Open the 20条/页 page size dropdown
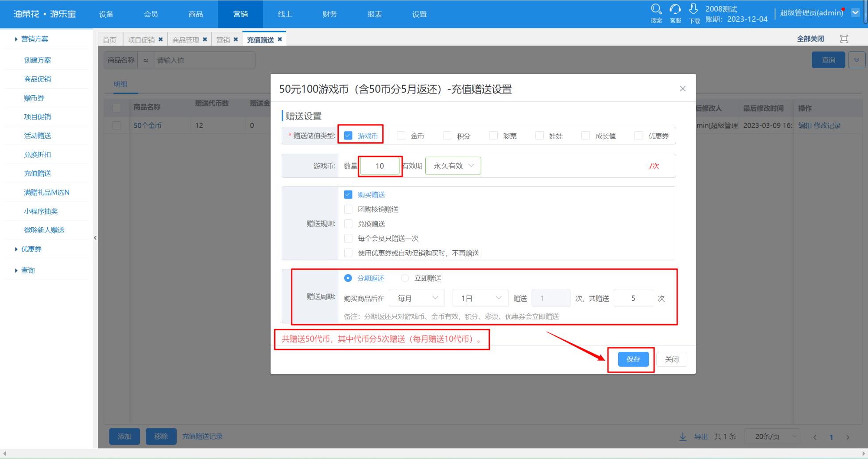The image size is (868, 459). 772,436
